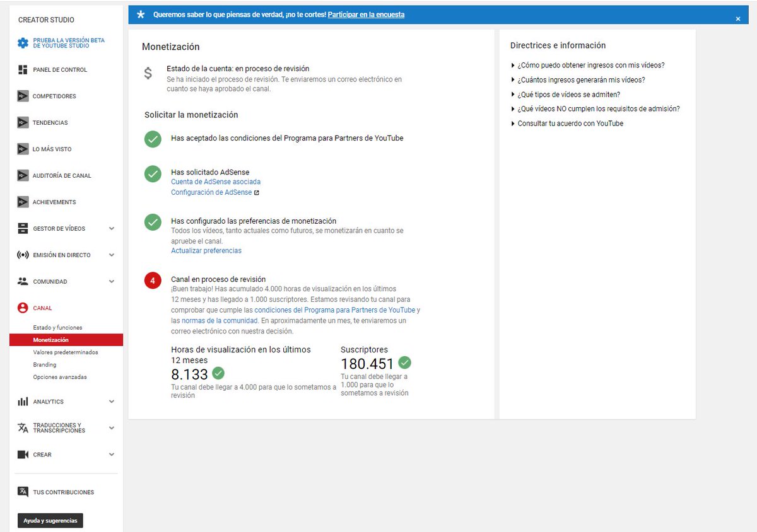Open condiciones del Programa para Partners link

pyautogui.click(x=335, y=310)
